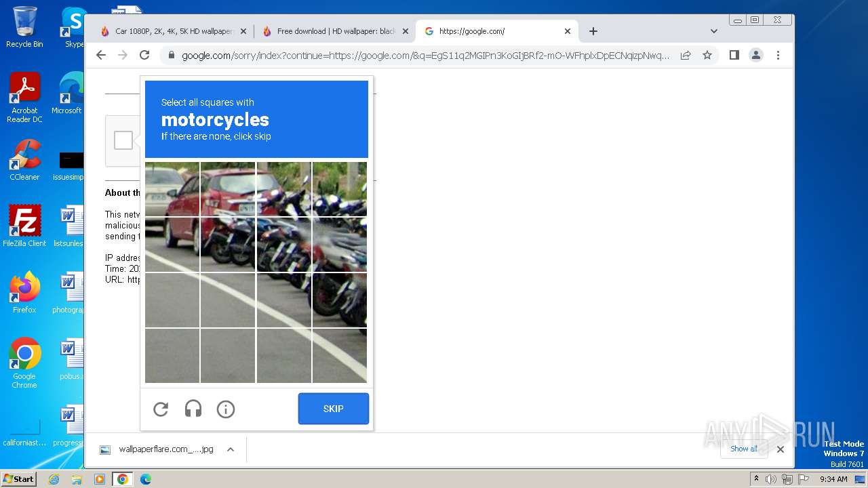Click Chrome taskbar button

pos(123,479)
